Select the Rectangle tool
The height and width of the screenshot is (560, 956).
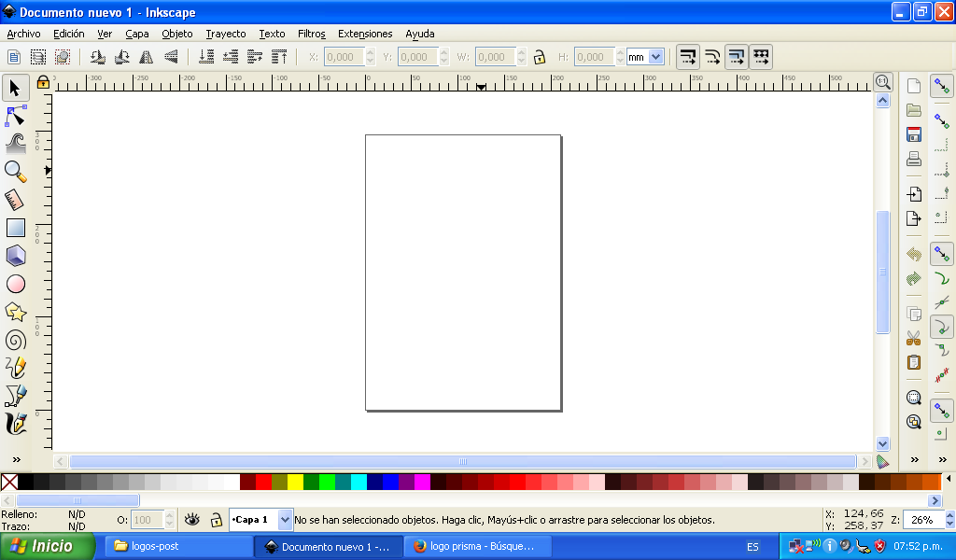(15, 228)
